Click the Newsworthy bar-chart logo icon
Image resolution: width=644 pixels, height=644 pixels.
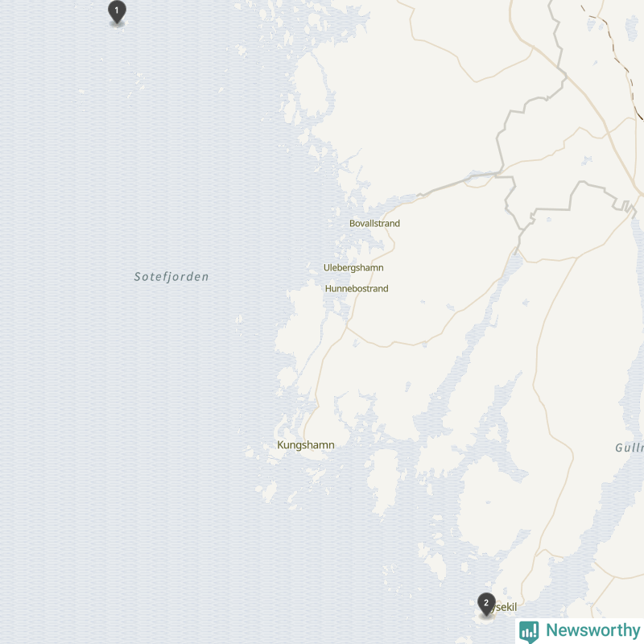coord(529,631)
